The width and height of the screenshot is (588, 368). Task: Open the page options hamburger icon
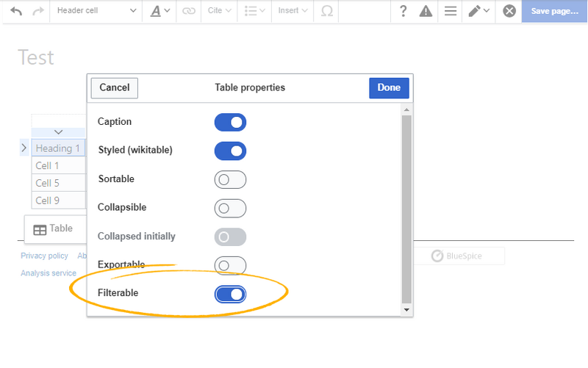(x=450, y=11)
